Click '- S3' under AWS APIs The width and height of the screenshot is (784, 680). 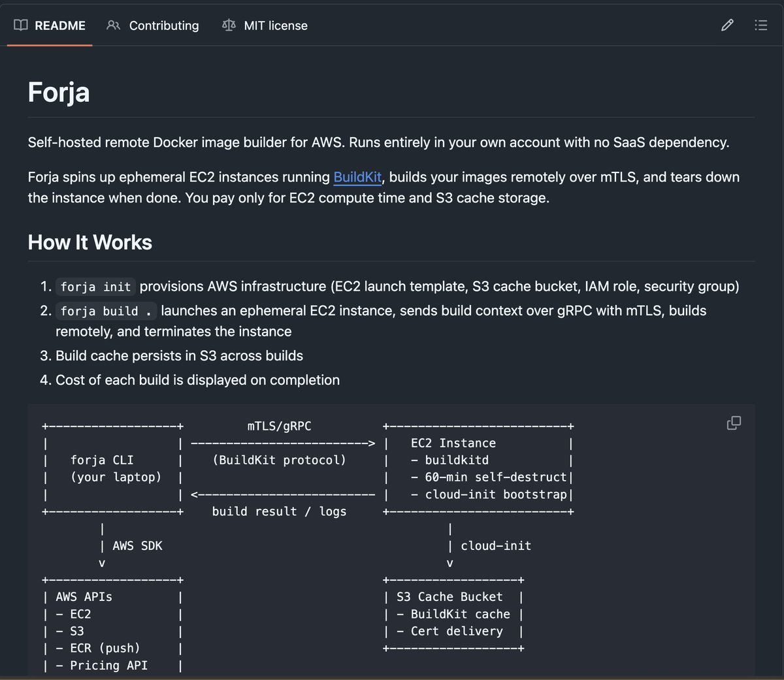[x=70, y=631]
